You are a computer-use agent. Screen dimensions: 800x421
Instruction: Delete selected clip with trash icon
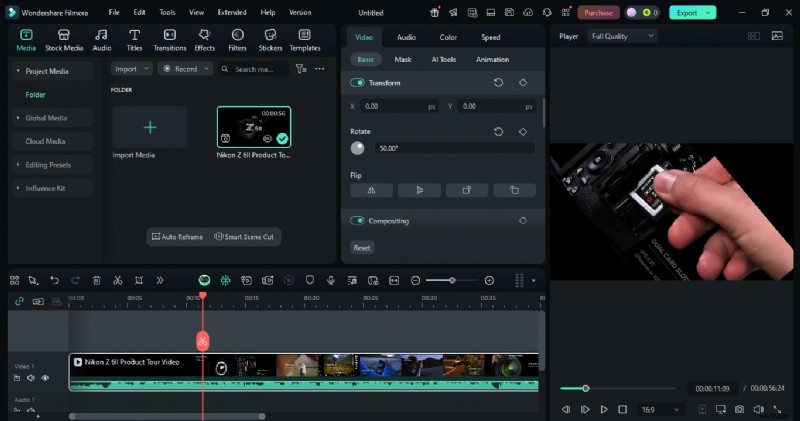pyautogui.click(x=96, y=280)
